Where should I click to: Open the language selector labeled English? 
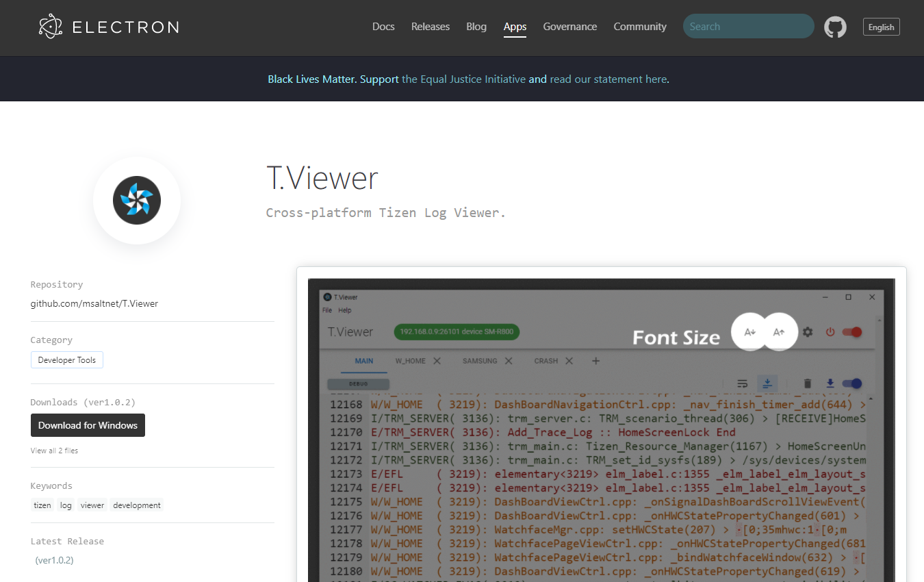(881, 27)
